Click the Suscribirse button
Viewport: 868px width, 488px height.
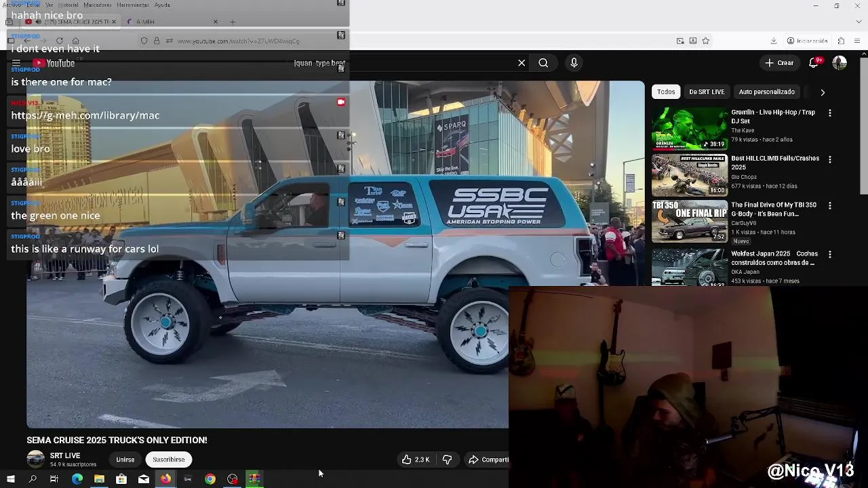tap(169, 460)
